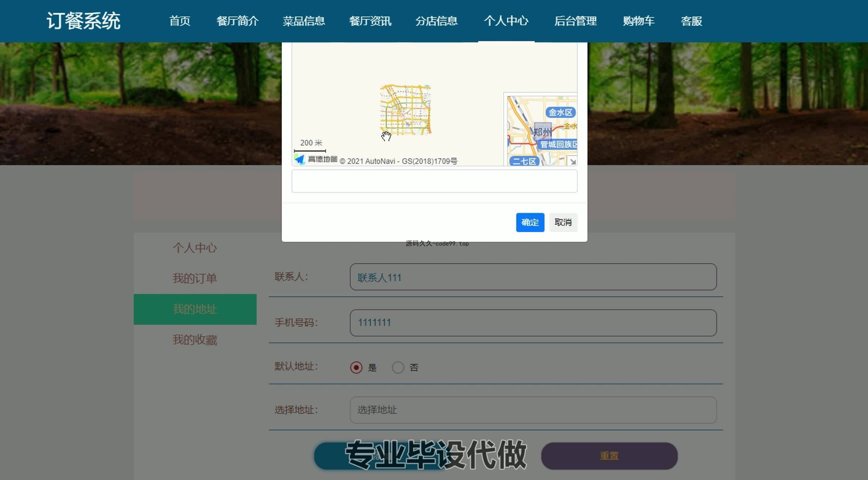Screen dimensions: 868x480
Task: Collapse the overview mini-map arrow
Action: click(x=572, y=161)
